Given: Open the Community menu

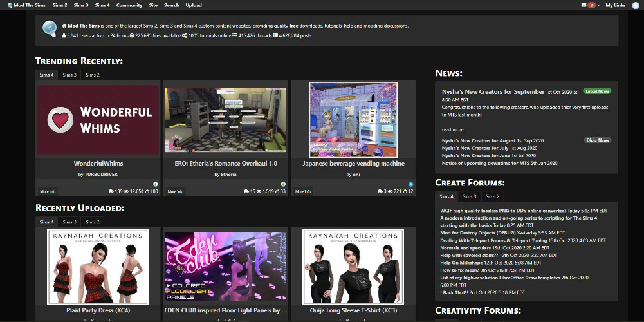Looking at the screenshot, I should [129, 5].
